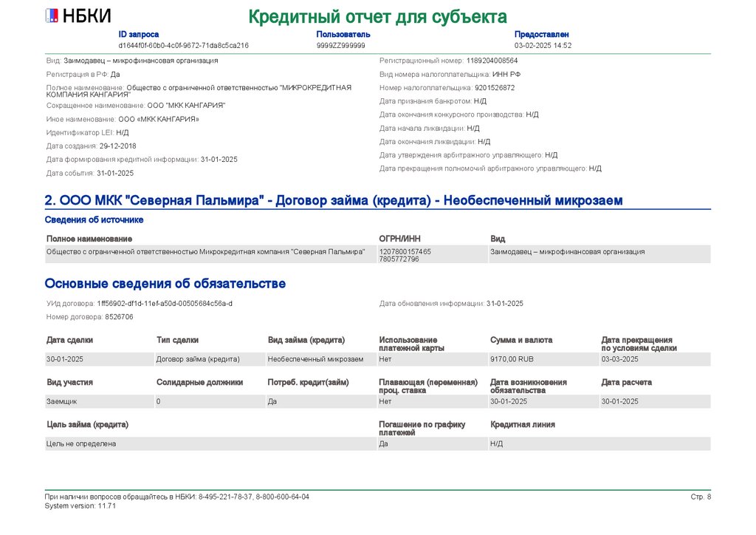Select 'Предоставлен' header label
756x535 pixels.
point(541,34)
